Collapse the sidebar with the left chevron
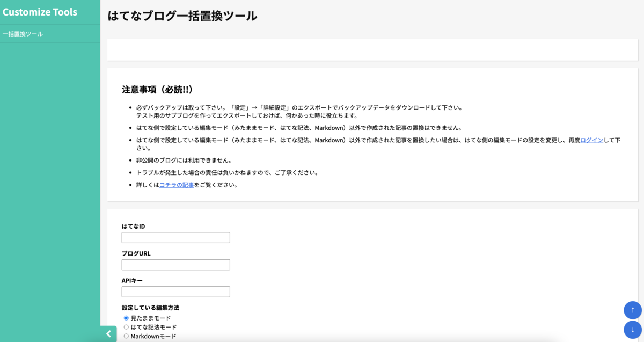Screen dimensions: 644x342 [108, 334]
